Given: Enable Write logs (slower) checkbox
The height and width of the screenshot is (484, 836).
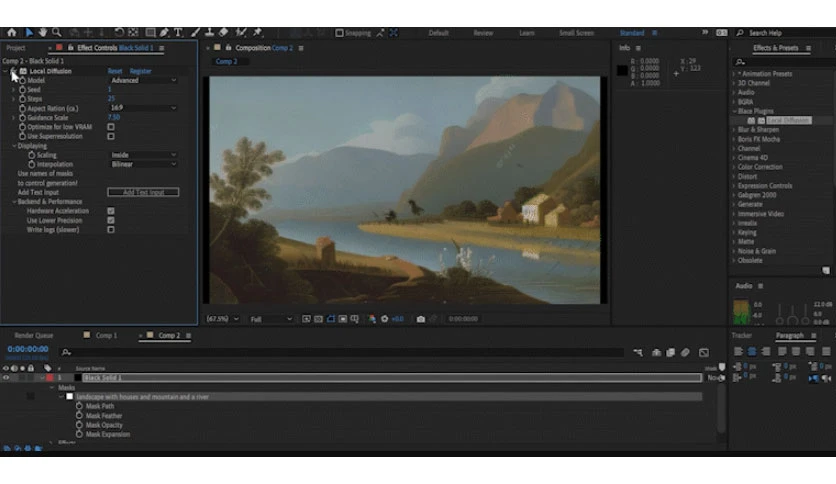Looking at the screenshot, I should pyautogui.click(x=111, y=230).
